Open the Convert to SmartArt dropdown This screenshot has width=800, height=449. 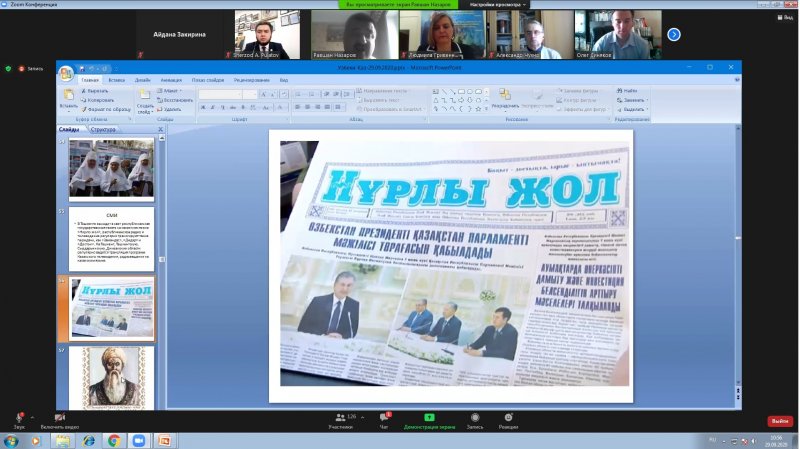tap(391, 109)
